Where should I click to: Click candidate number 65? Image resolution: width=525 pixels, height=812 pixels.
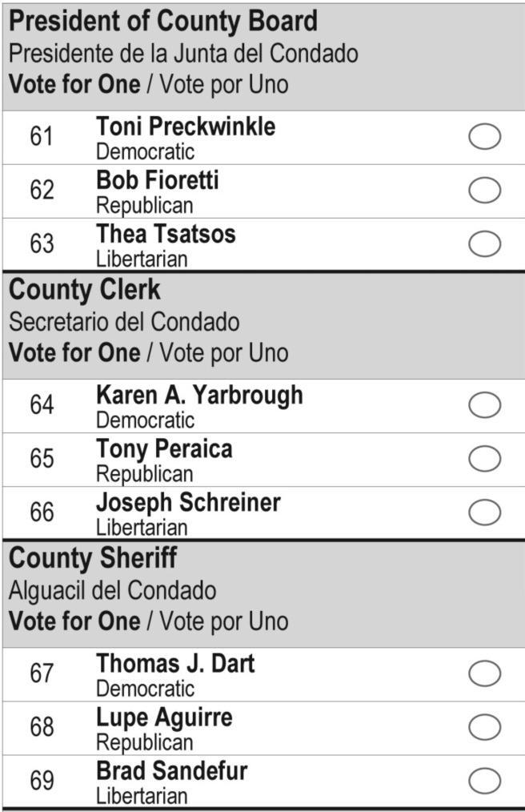42,459
